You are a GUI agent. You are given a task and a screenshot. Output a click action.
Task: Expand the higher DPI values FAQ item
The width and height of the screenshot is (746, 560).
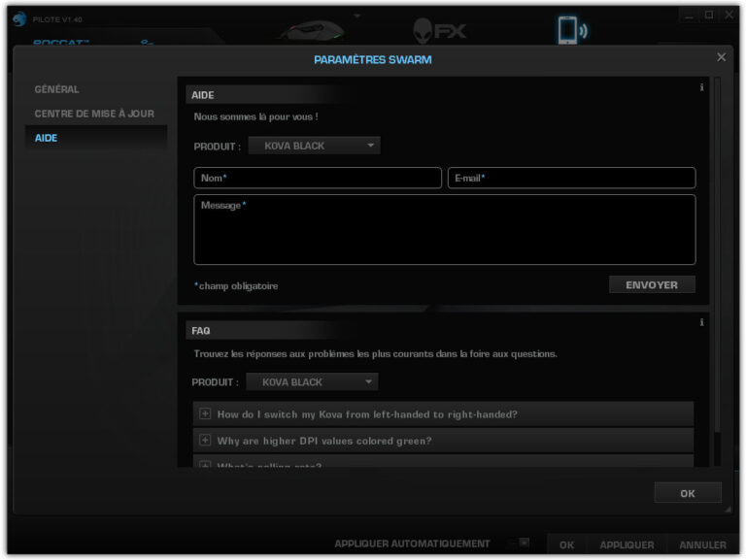pos(205,441)
